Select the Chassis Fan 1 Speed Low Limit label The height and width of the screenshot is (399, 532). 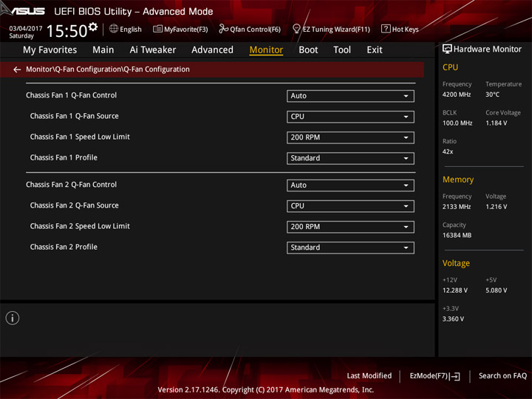click(80, 137)
